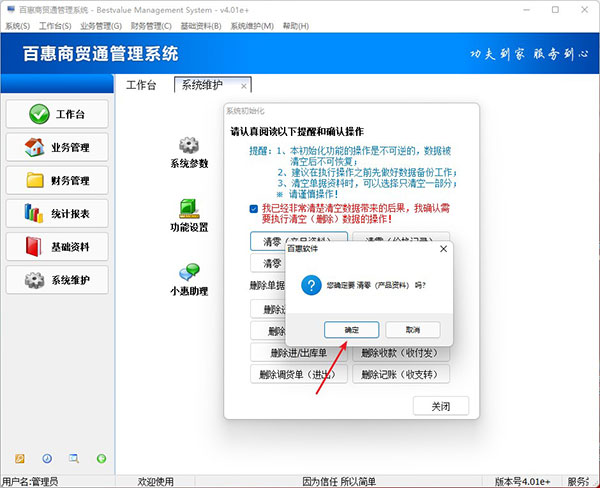Open the 工作台(S) menu
The width and height of the screenshot is (600, 488).
tap(55, 26)
